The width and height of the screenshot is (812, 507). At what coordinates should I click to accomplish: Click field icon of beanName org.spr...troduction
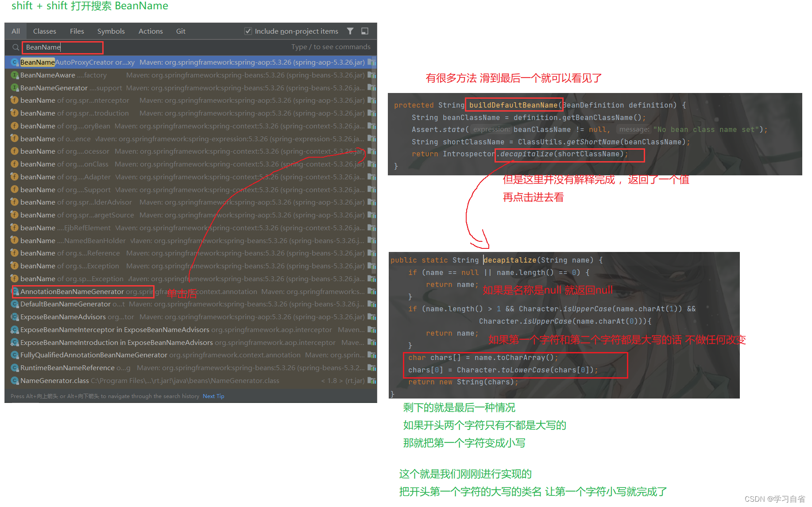[x=15, y=113]
